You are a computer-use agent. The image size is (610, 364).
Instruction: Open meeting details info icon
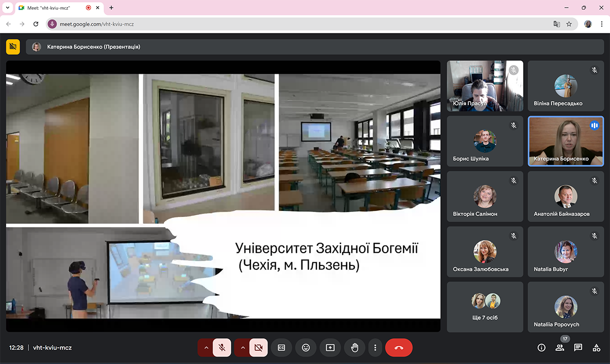tap(541, 348)
